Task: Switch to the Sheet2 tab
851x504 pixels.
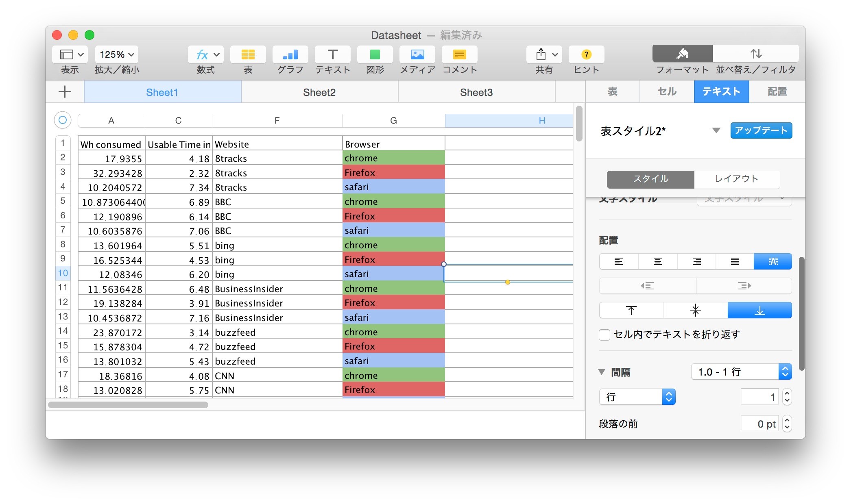Action: tap(319, 92)
